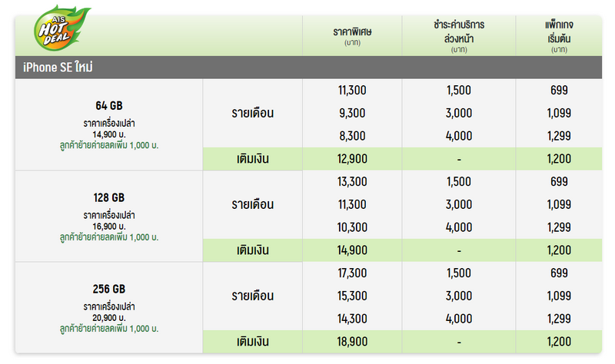Viewport: 615px width, 364px height.
Task: Click the ราคาพิเศษ column header
Action: (x=353, y=31)
